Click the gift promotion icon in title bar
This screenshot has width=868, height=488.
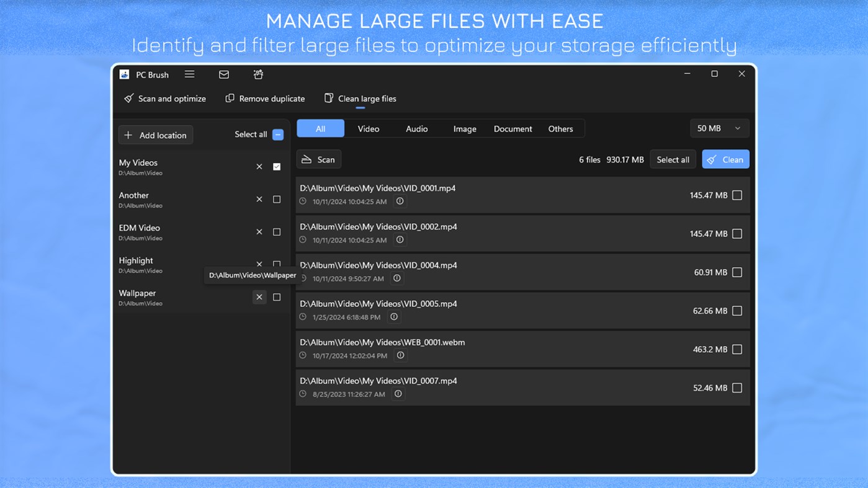[257, 74]
